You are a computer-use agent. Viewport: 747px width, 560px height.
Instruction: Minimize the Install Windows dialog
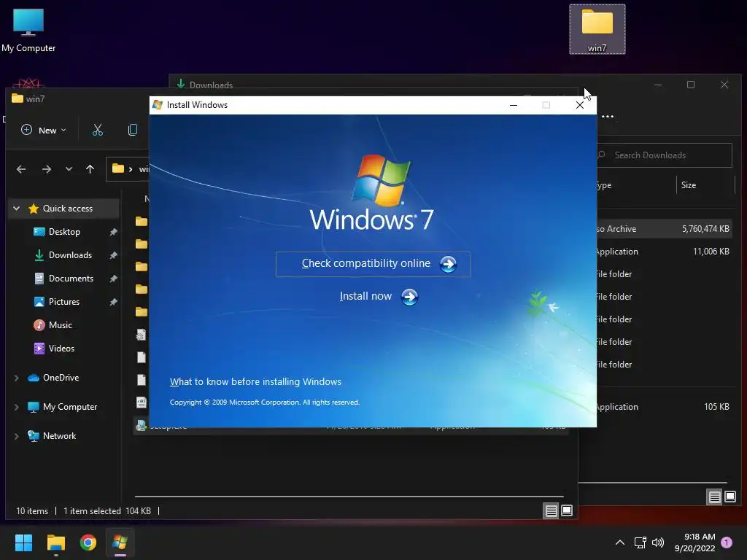[514, 105]
